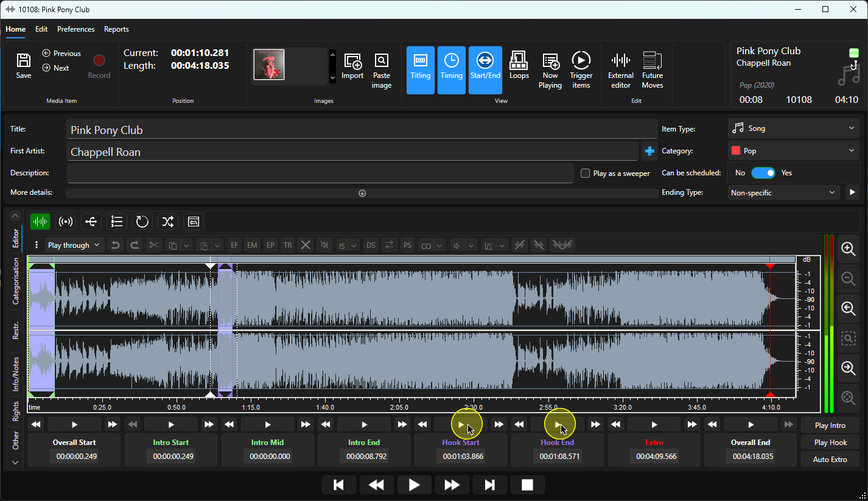Click the Paste image icon
The height and width of the screenshot is (501, 868).
(x=382, y=71)
